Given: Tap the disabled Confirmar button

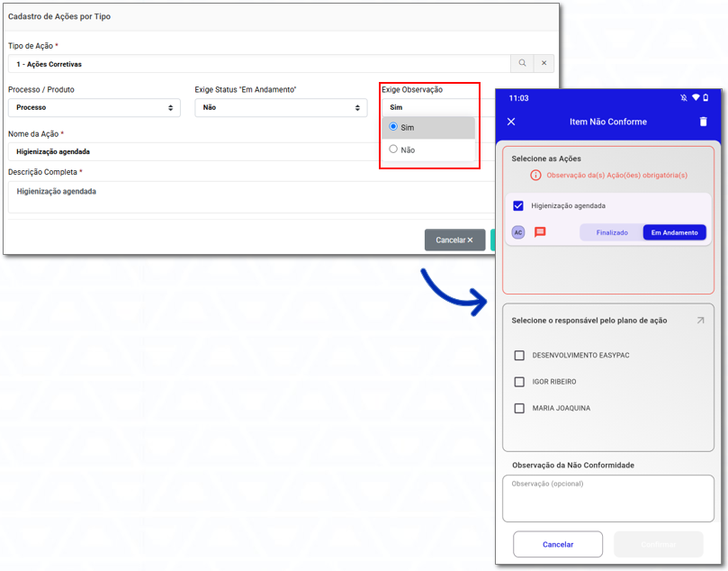Looking at the screenshot, I should click(x=659, y=544).
